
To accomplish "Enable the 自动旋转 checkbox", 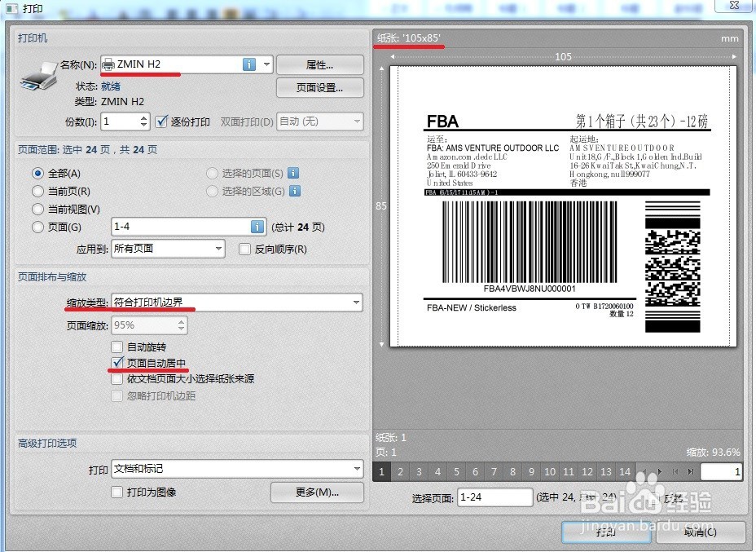I will [x=116, y=347].
